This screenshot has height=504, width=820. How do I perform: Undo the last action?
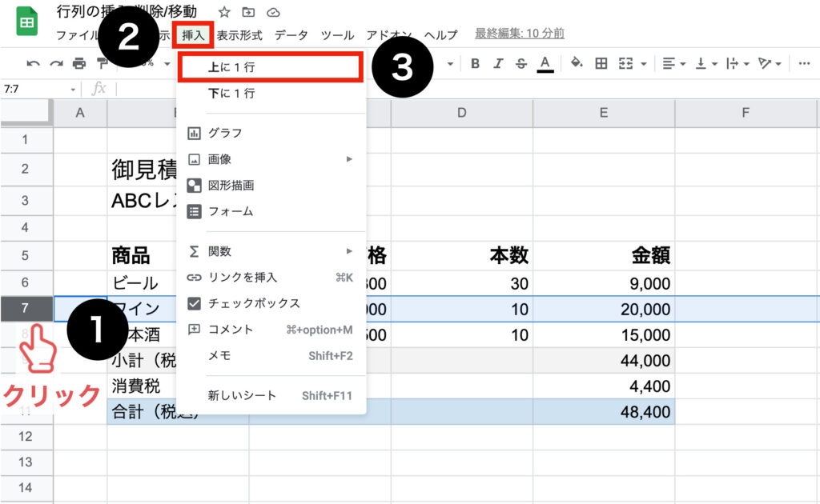tap(33, 64)
